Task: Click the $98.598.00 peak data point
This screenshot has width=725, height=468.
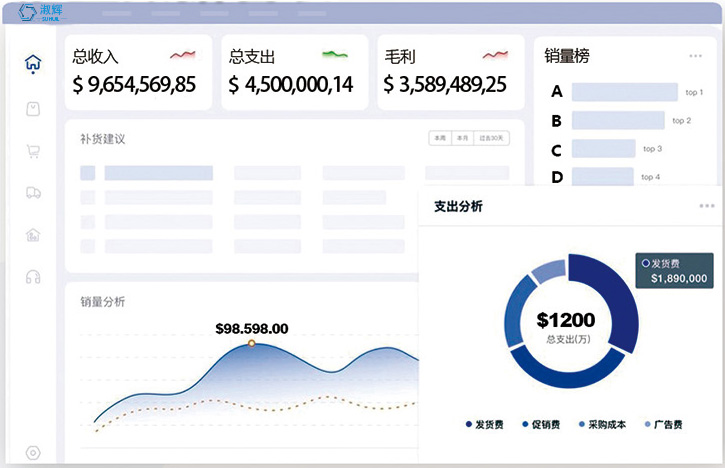Action: [251, 343]
